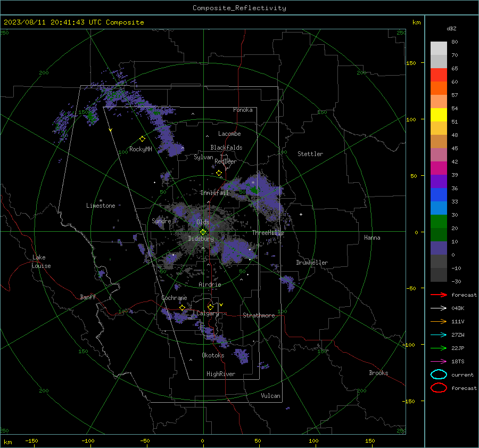Click the -30 dBZ scale value
Screen dimensions: 479x448
click(x=456, y=281)
